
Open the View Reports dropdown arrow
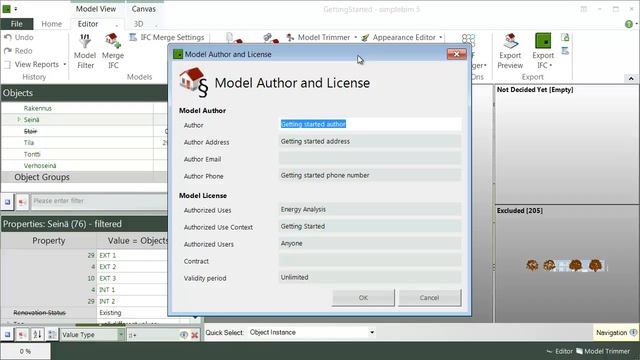(64, 64)
